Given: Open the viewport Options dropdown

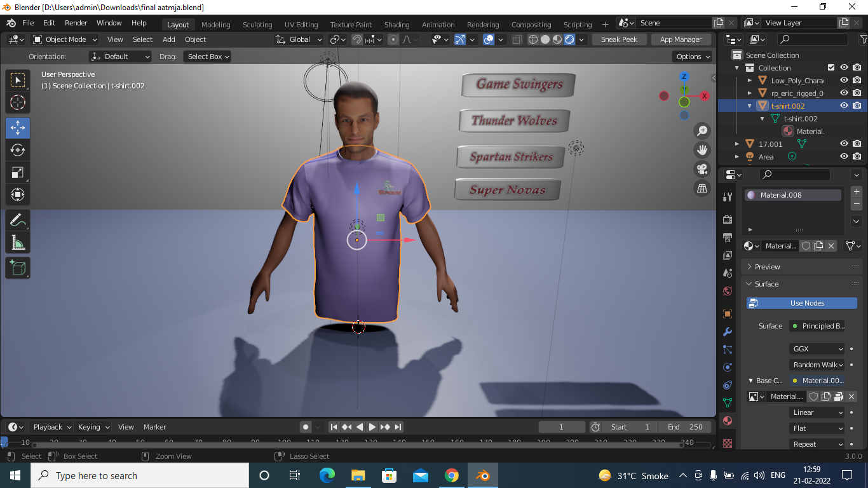Looking at the screenshot, I should pyautogui.click(x=693, y=57).
